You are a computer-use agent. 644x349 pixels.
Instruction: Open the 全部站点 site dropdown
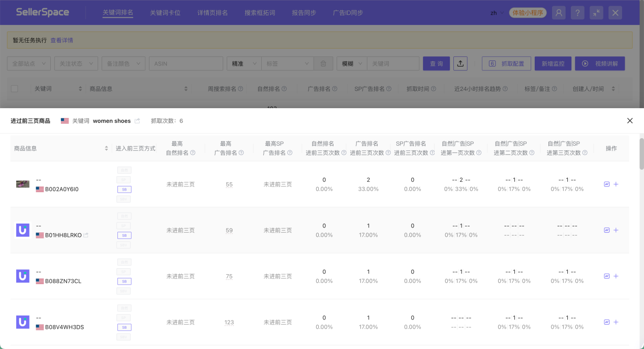(28, 63)
